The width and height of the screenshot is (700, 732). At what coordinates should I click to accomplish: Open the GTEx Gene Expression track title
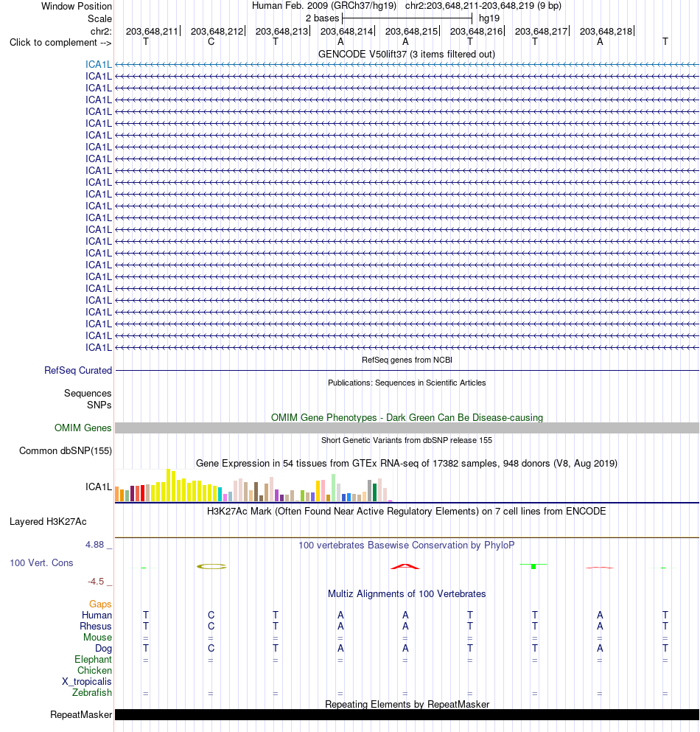407,463
